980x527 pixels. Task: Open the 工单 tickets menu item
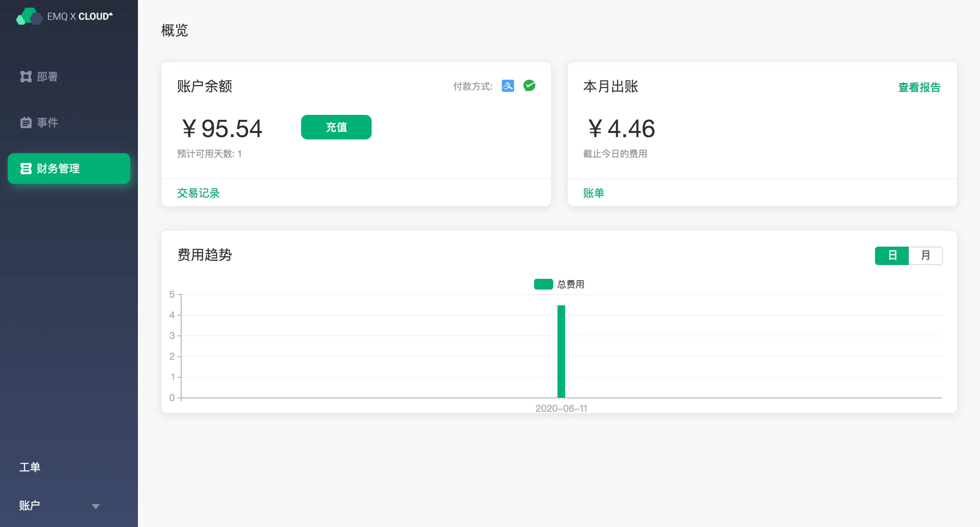(30, 467)
